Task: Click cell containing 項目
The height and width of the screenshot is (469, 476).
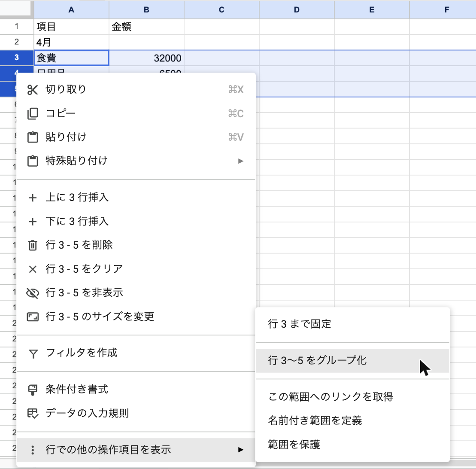Action: (x=71, y=27)
